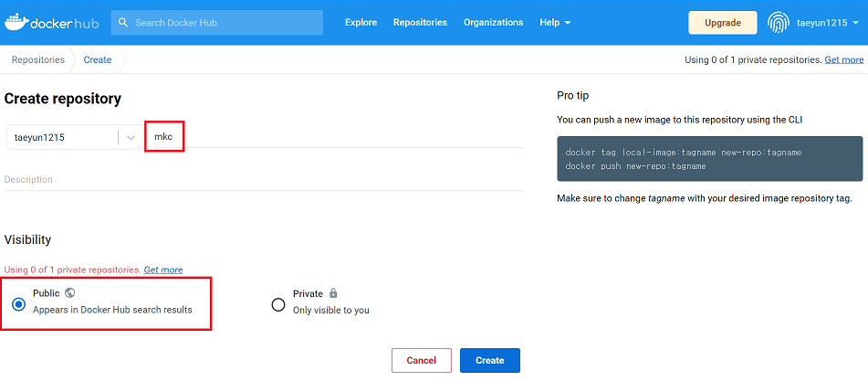868x392 pixels.
Task: Click the Repositories breadcrumb
Action: [x=38, y=60]
